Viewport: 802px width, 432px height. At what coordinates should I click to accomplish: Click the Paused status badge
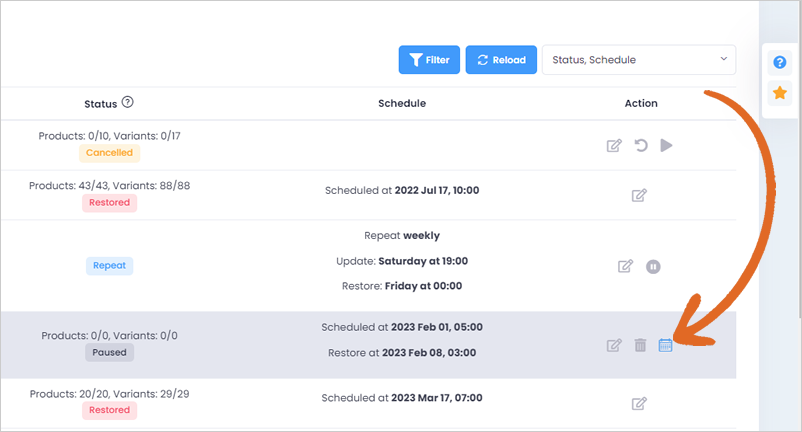109,353
